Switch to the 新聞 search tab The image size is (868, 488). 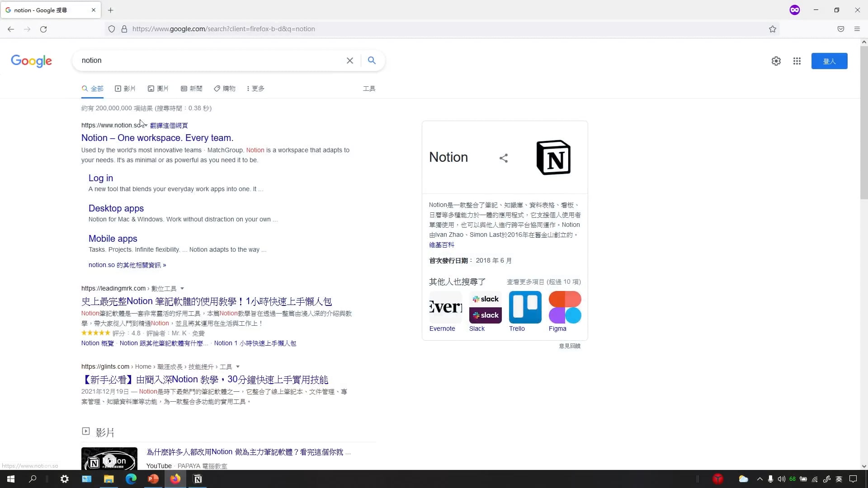pyautogui.click(x=191, y=89)
